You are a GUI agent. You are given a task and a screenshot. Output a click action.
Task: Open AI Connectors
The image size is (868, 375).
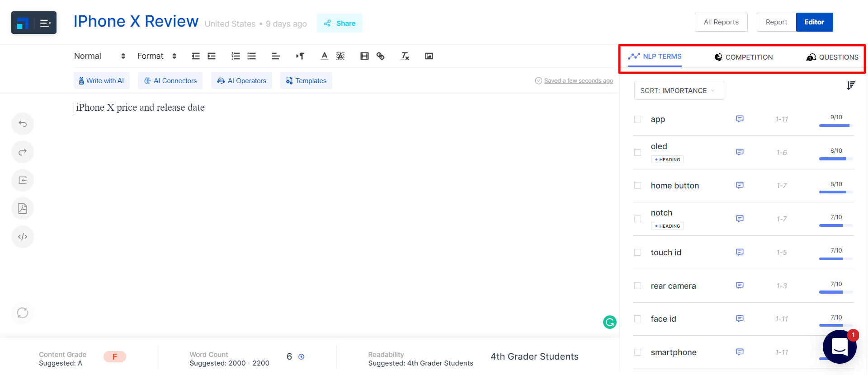click(x=170, y=81)
